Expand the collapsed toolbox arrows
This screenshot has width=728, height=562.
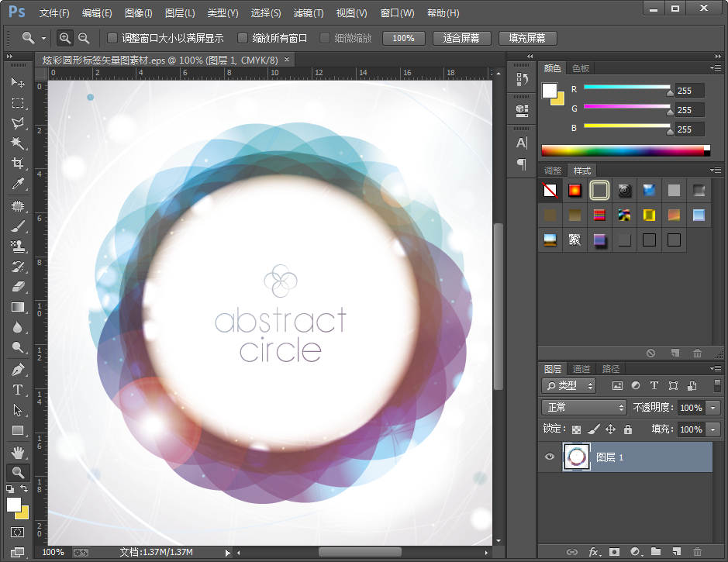[x=9, y=56]
